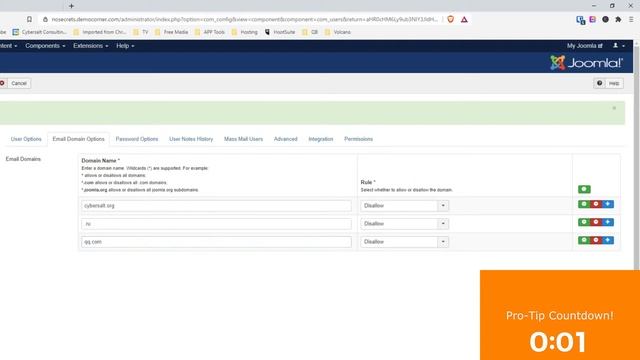
Task: Open the extensions puzzle piece menu
Action: coord(618,19)
